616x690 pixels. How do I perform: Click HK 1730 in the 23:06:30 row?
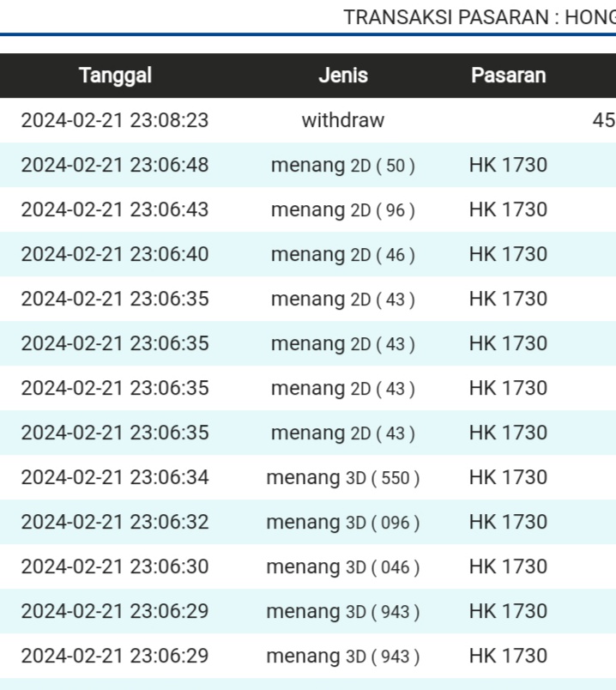coord(508,566)
